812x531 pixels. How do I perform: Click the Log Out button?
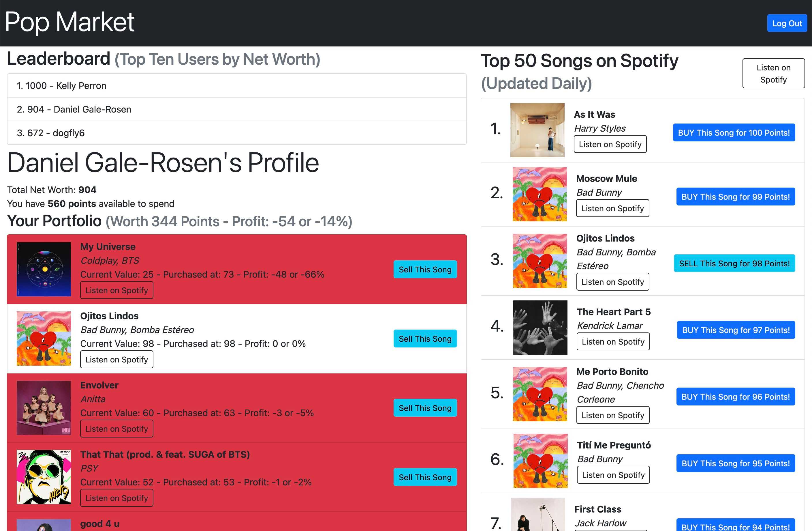pos(787,23)
